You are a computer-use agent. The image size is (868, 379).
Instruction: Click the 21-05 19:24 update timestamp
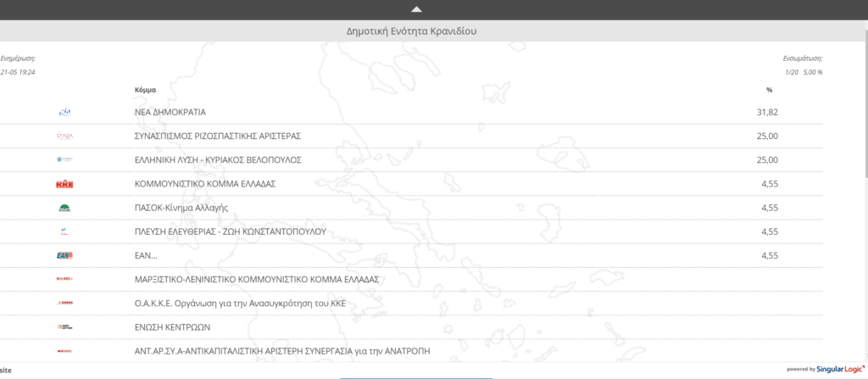click(x=18, y=72)
